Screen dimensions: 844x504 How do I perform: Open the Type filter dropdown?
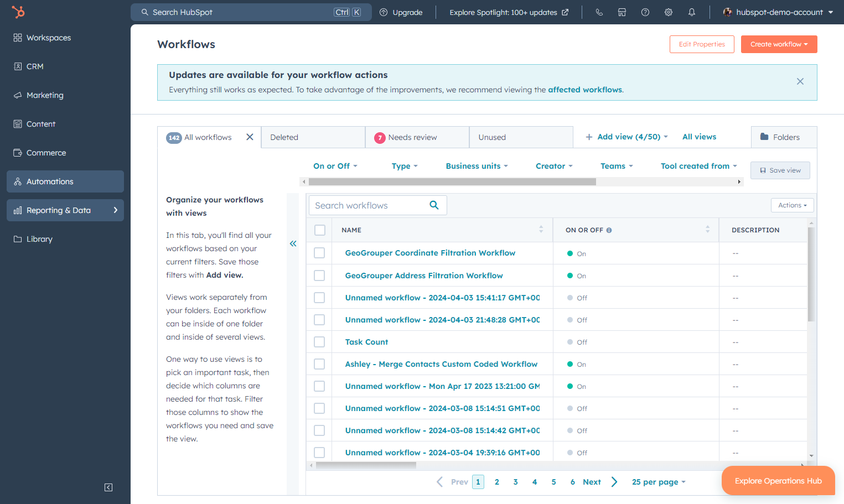tap(405, 166)
